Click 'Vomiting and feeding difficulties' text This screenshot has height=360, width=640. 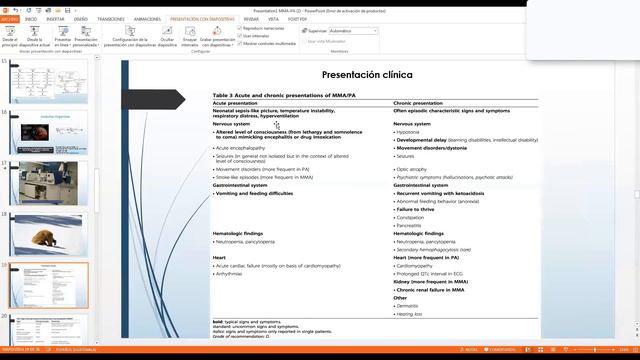[x=254, y=193]
